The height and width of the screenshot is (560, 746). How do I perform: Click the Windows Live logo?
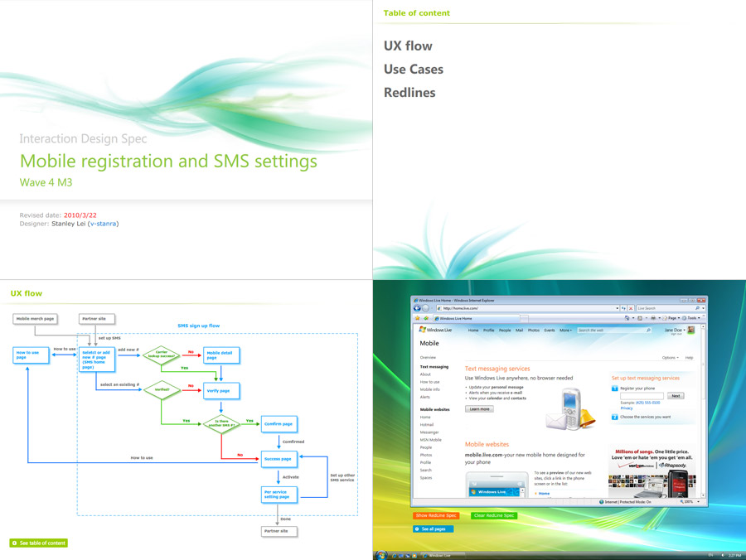click(436, 331)
